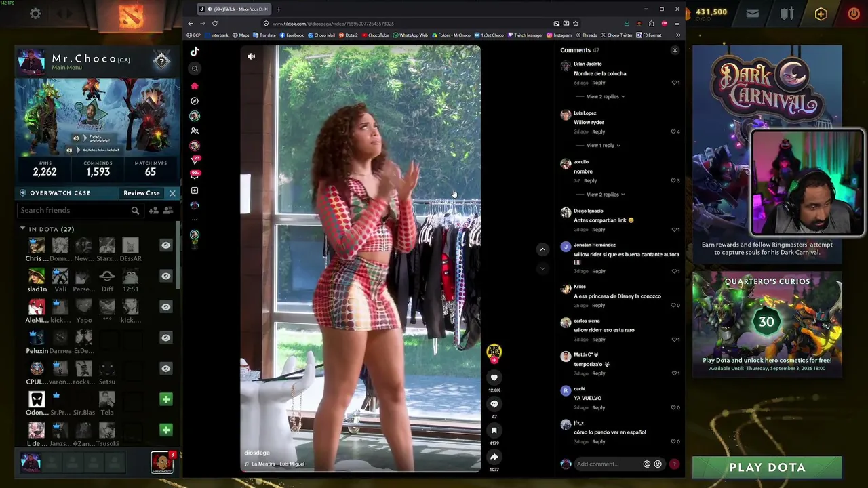Insert mention with @ icon
This screenshot has height=488, width=868.
tap(646, 464)
